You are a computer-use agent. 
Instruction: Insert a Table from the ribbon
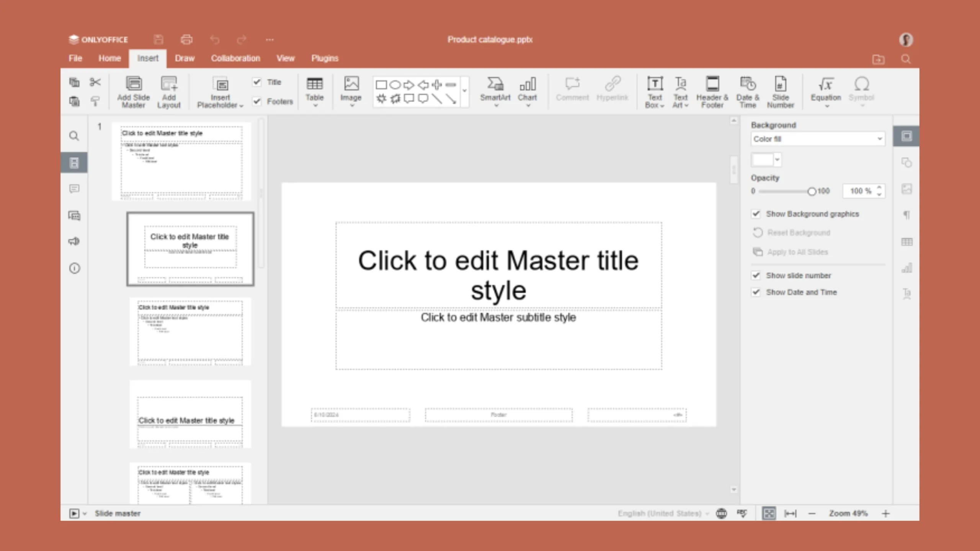point(314,92)
